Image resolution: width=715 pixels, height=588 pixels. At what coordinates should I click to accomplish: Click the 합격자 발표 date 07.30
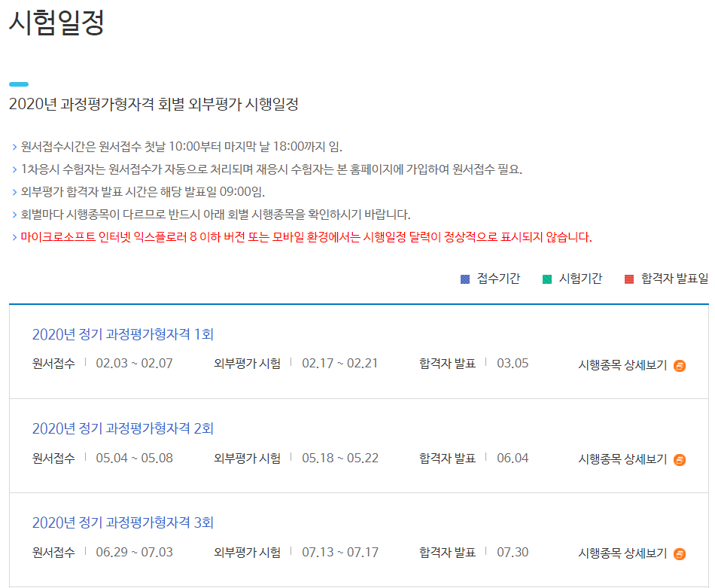click(x=513, y=553)
